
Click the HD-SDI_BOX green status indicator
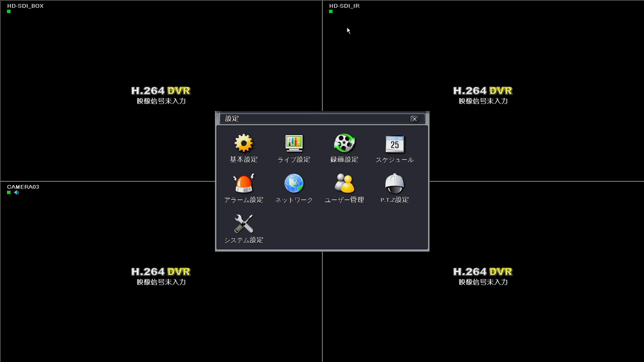click(9, 11)
